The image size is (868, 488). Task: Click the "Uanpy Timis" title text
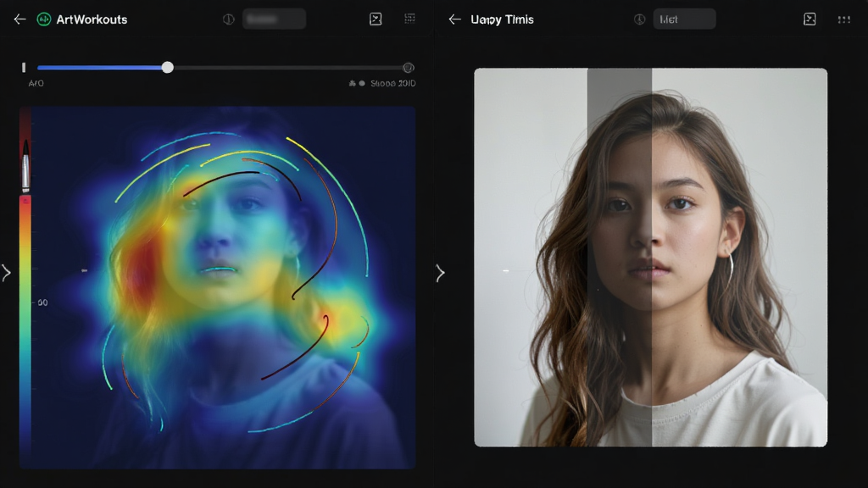[502, 19]
